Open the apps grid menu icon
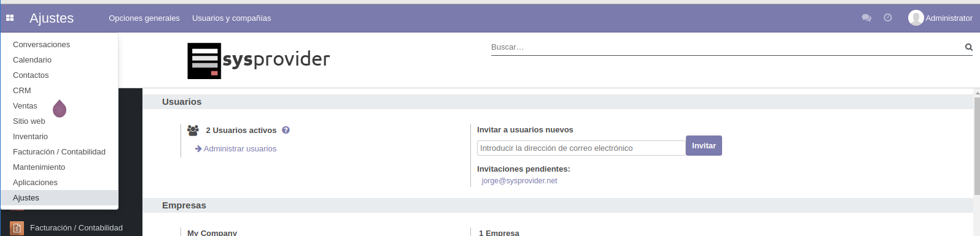The height and width of the screenshot is (236, 980). pyautogui.click(x=10, y=18)
